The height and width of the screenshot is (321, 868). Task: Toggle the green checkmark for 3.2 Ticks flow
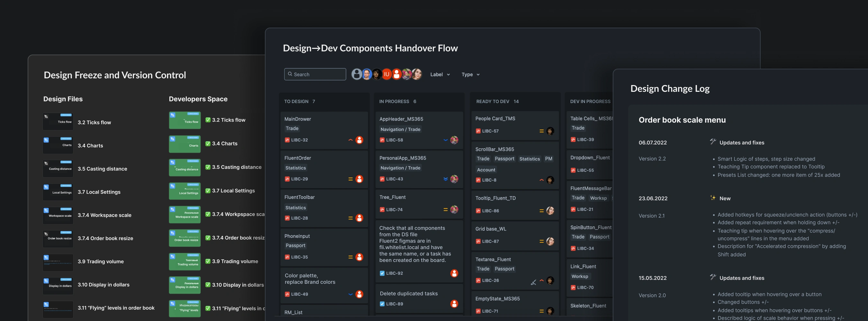208,120
